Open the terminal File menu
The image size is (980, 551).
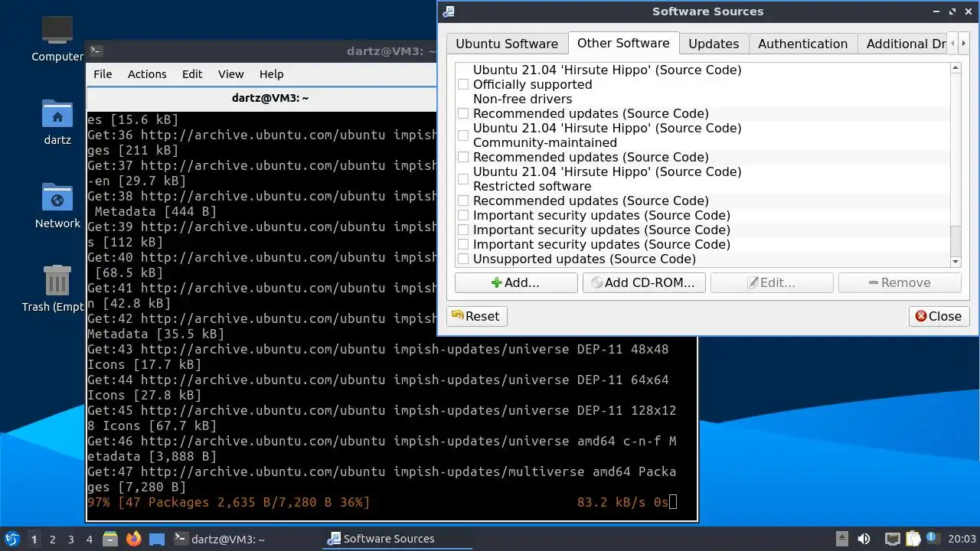[x=103, y=74]
